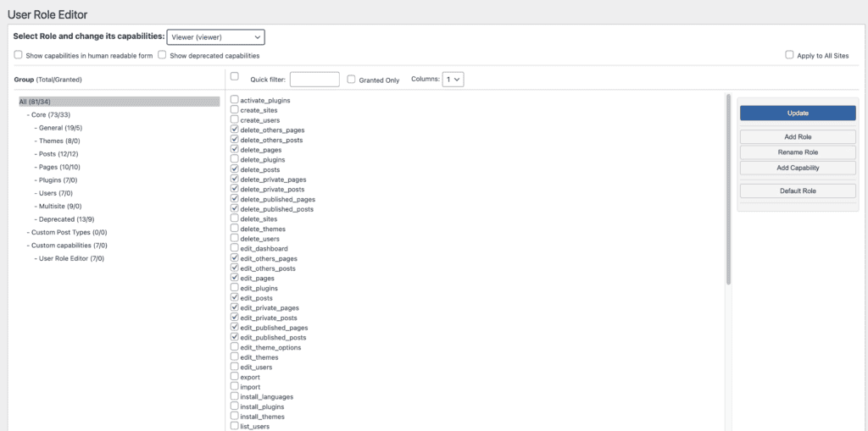
Task: Uncheck the delete_posts capability
Action: [235, 169]
